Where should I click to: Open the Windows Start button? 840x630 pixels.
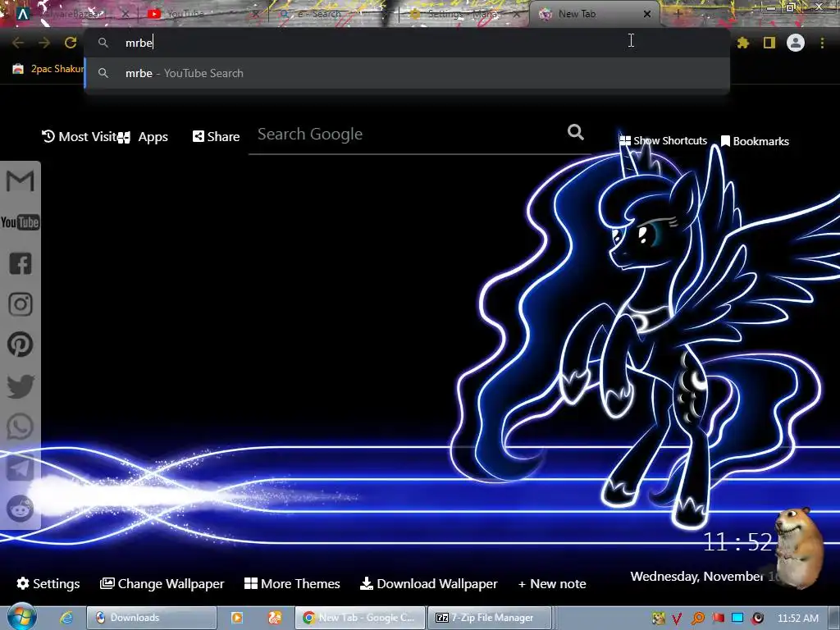(21, 617)
